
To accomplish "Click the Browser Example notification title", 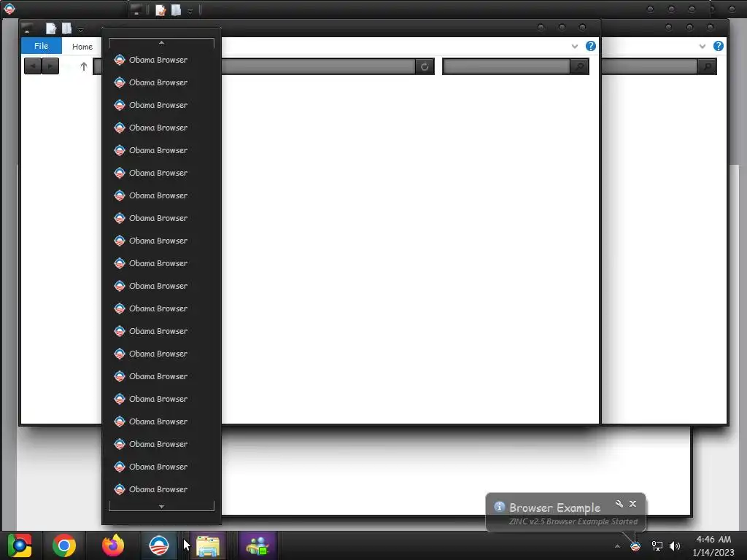I will click(555, 507).
